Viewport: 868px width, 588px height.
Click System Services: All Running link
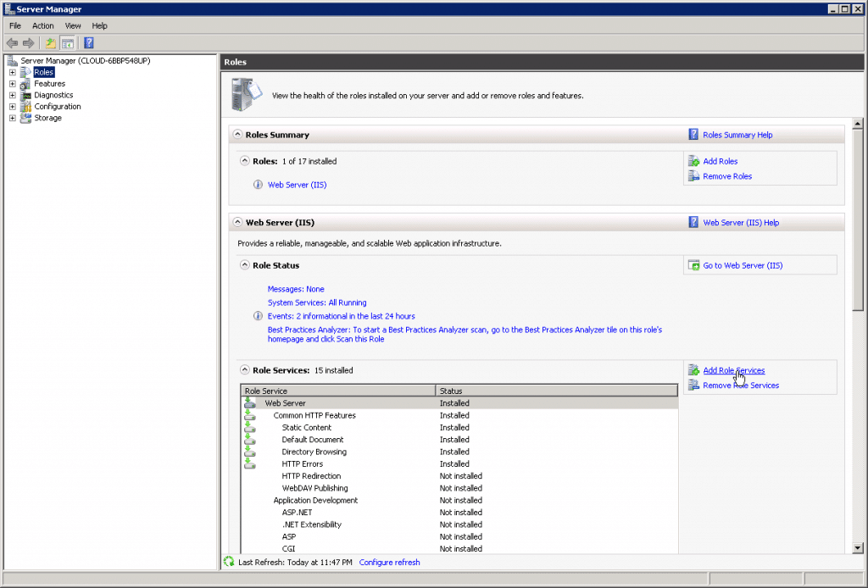(x=317, y=302)
